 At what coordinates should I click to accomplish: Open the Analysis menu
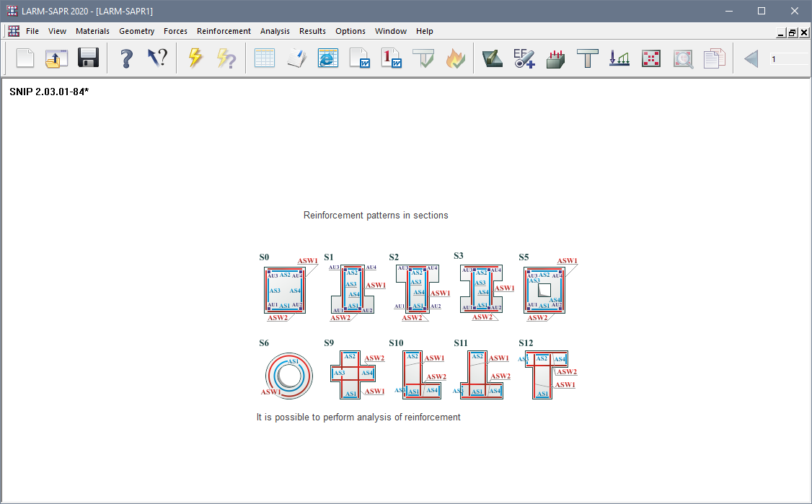(275, 31)
